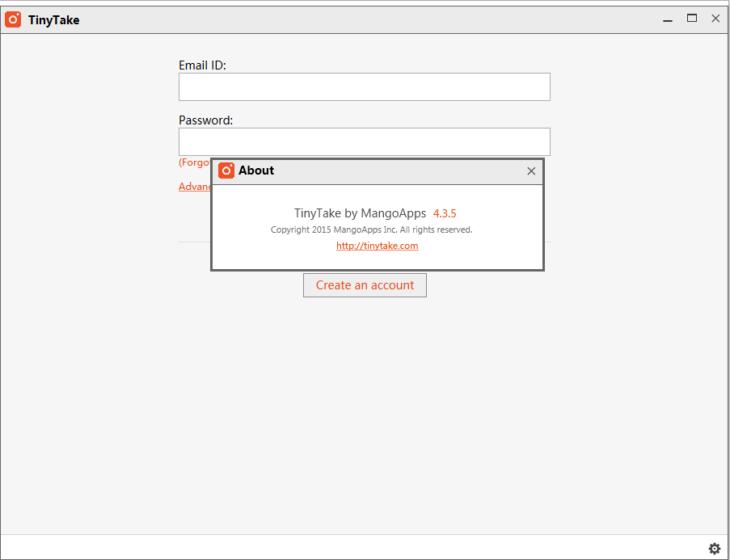
Task: Click the Email ID: label
Action: click(x=202, y=65)
